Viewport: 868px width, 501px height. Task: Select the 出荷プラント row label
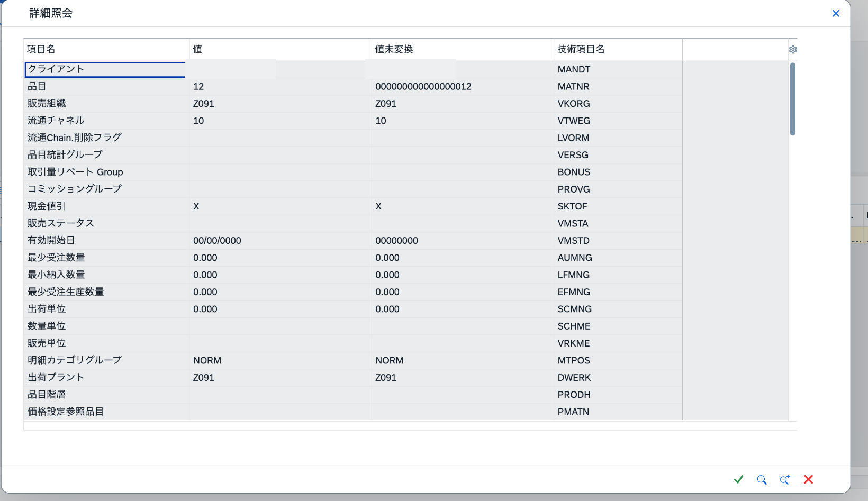[56, 377]
